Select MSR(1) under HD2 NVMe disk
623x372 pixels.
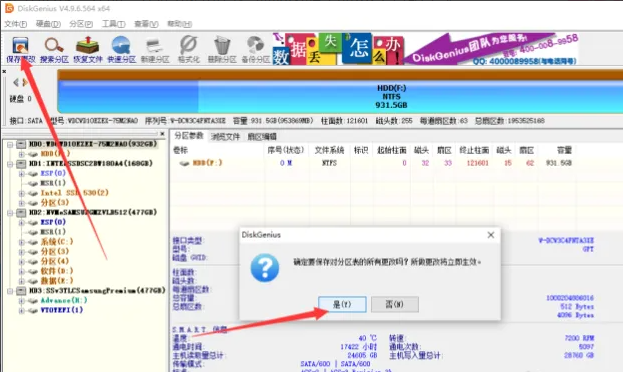[53, 232]
